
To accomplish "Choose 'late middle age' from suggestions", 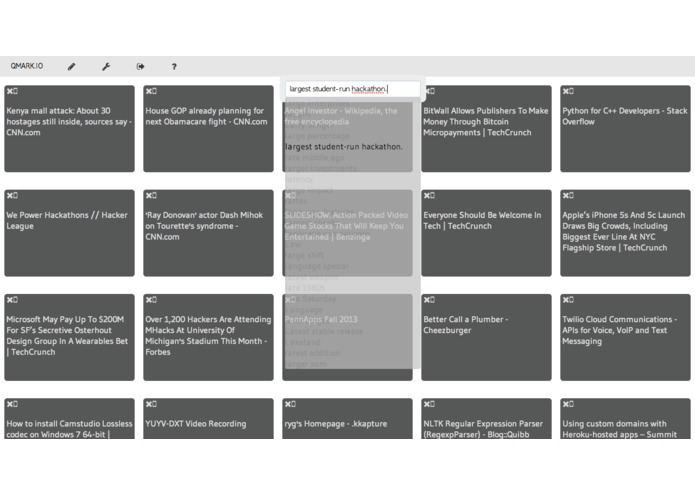I will point(314,158).
